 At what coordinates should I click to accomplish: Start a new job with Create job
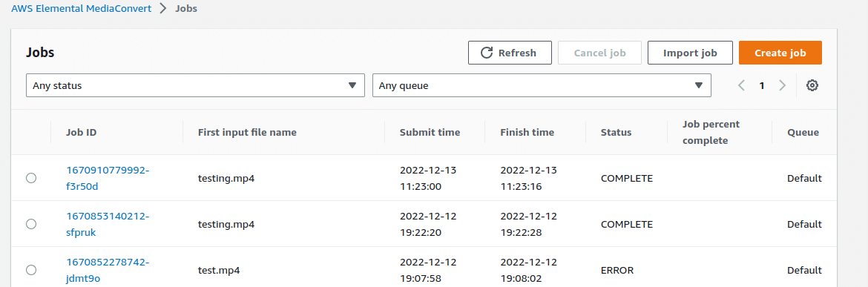pos(780,53)
